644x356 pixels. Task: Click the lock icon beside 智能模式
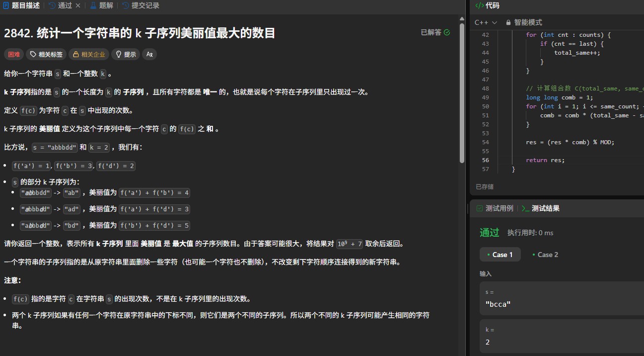(508, 22)
